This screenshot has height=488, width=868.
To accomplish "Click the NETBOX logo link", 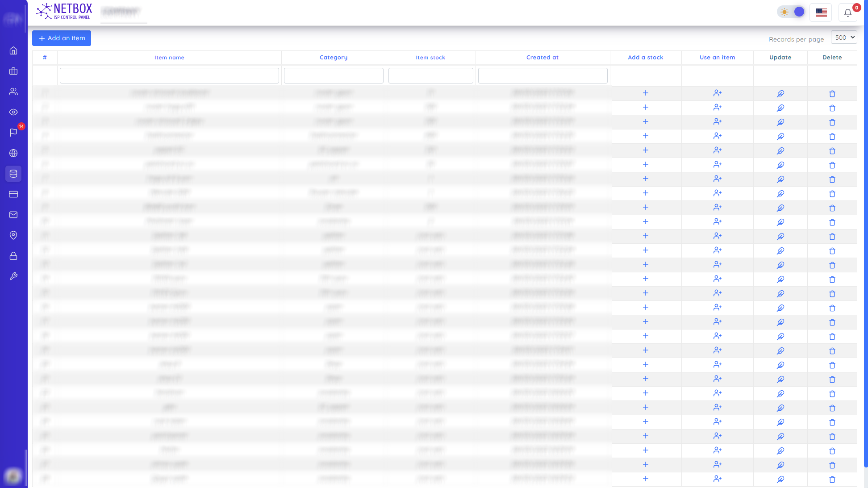I will 64,11.
